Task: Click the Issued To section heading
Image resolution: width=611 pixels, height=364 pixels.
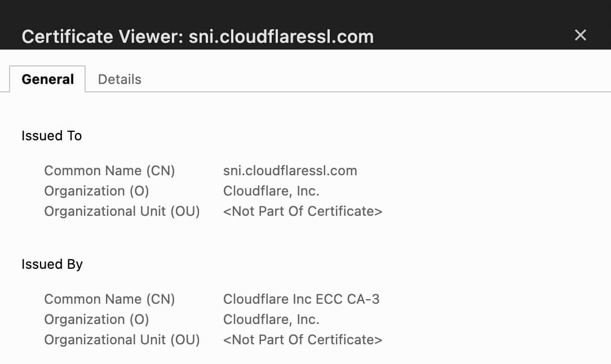Action: 52,136
